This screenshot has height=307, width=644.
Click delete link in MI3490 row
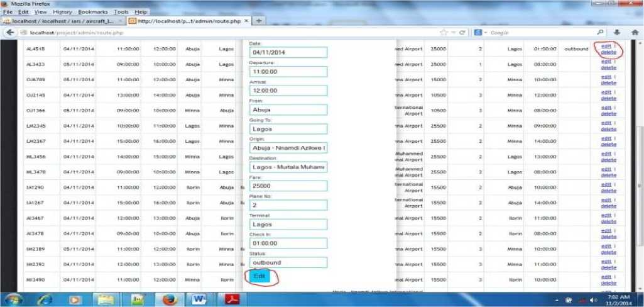(608, 282)
